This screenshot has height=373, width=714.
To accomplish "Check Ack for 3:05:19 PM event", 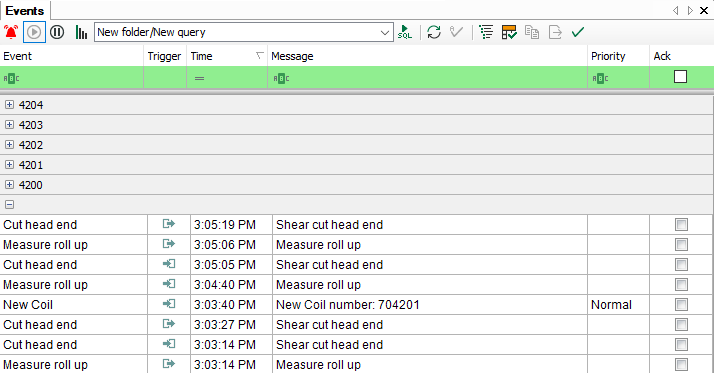I will [x=681, y=224].
